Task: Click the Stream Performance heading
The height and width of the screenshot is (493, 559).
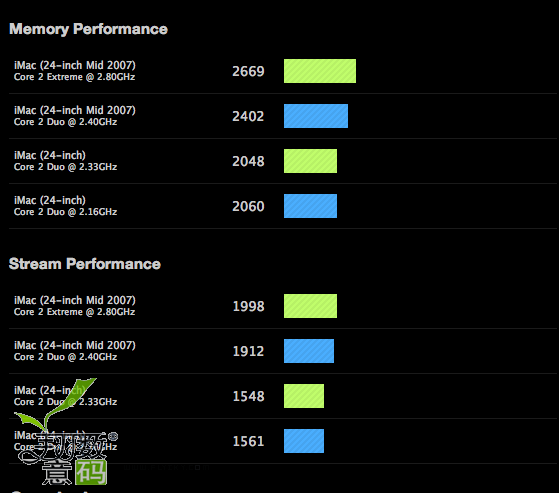Action: pyautogui.click(x=84, y=264)
